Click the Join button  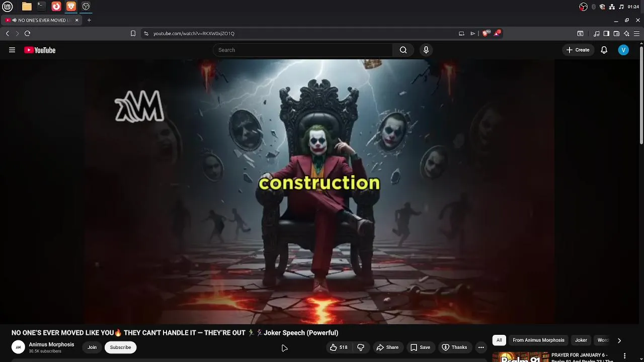[x=92, y=347]
